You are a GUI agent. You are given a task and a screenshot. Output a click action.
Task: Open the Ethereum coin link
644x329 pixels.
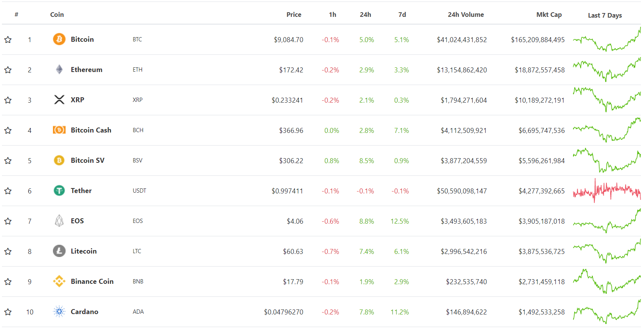[87, 69]
